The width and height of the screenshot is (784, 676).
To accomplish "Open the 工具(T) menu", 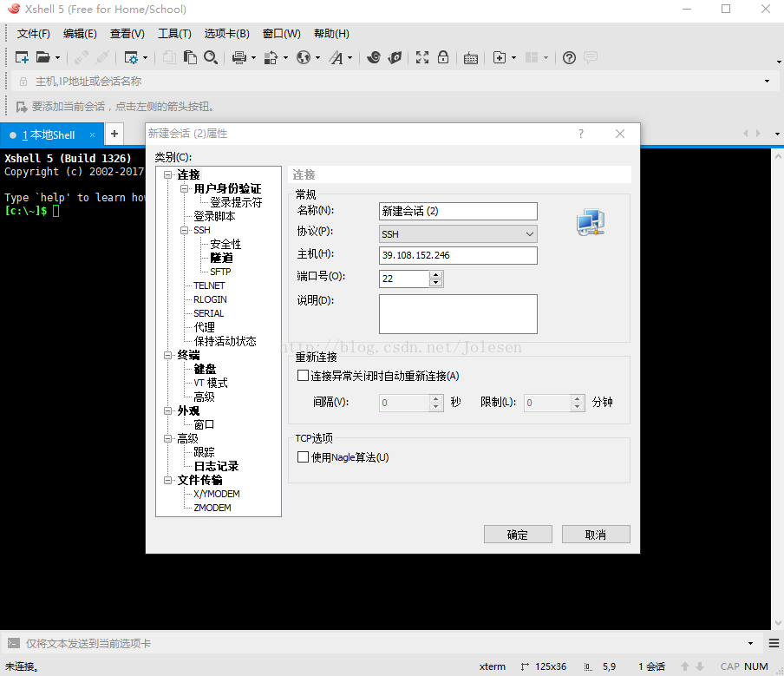I will [174, 34].
